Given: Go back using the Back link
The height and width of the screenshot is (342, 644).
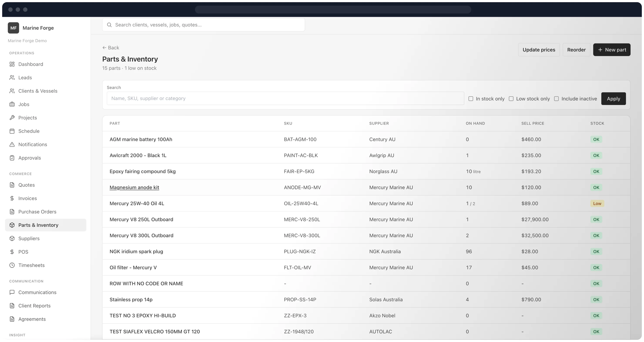Looking at the screenshot, I should pyautogui.click(x=111, y=48).
